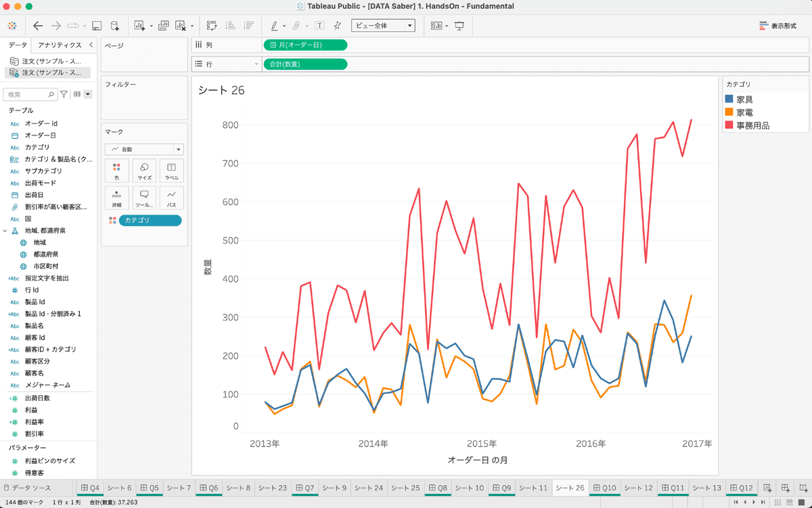812x508 pixels.
Task: Click the Path (パス) marks card button
Action: click(x=171, y=198)
